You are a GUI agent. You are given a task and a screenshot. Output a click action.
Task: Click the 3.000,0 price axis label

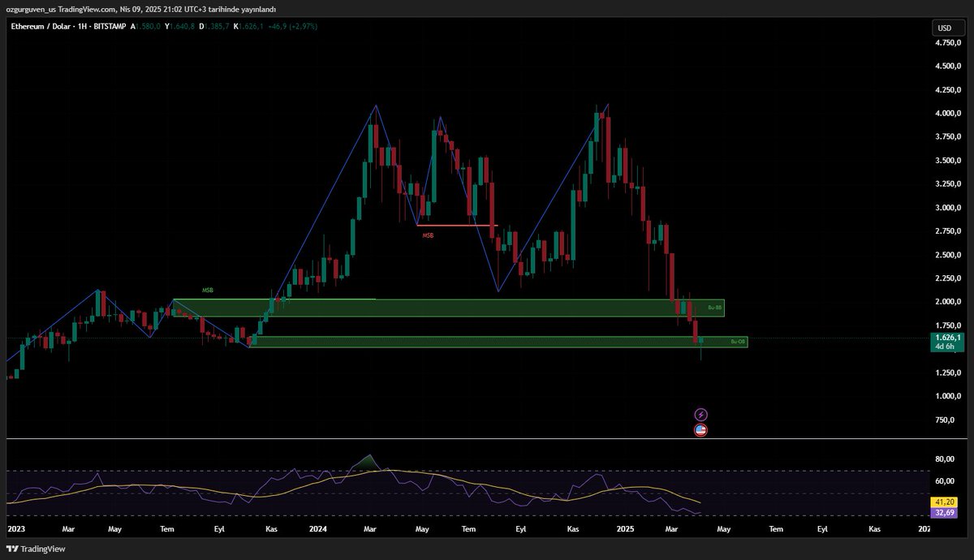coord(948,208)
